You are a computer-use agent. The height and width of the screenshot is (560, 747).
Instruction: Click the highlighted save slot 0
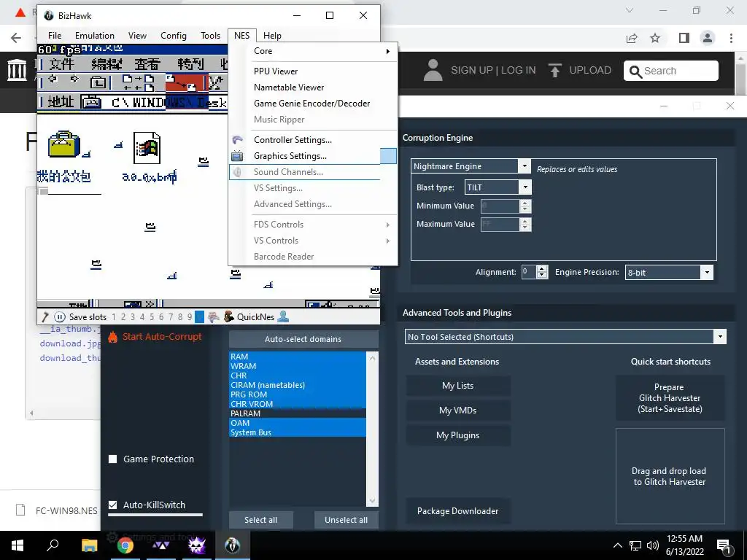point(200,317)
